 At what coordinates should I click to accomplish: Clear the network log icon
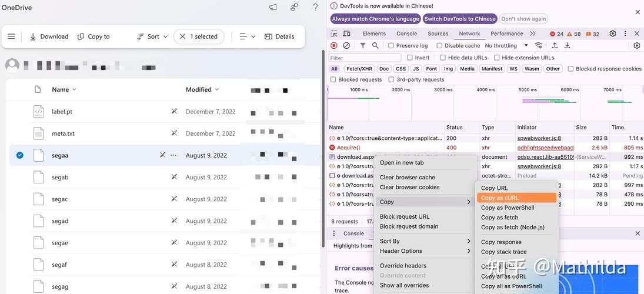click(346, 46)
